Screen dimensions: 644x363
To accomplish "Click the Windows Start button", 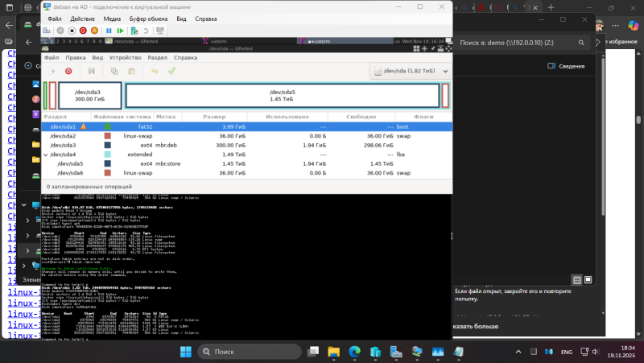I will (184, 351).
